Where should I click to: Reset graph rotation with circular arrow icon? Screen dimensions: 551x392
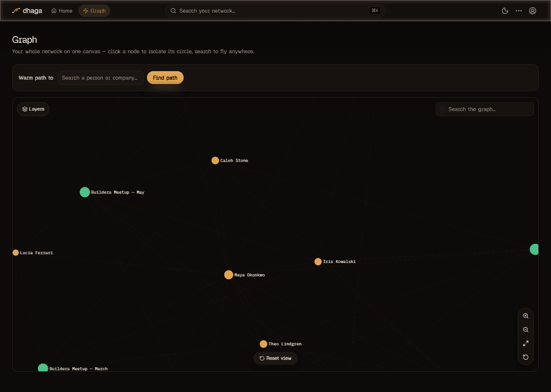pyautogui.click(x=526, y=357)
